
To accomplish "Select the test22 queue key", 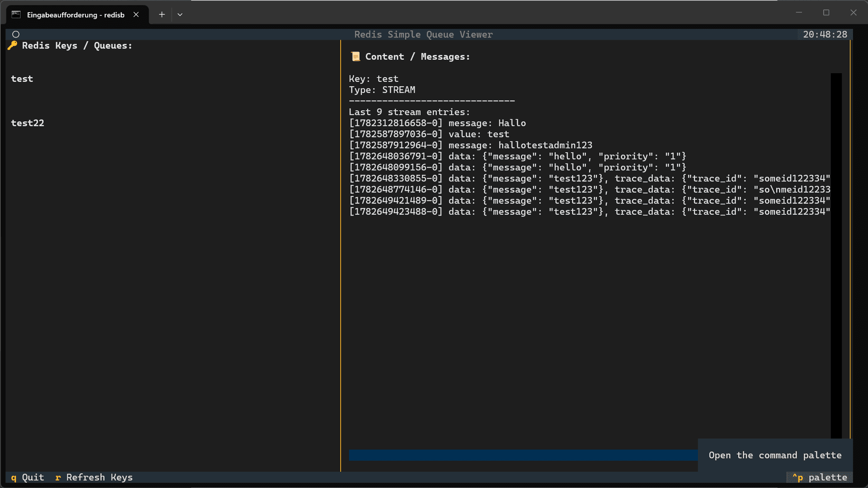I will (x=28, y=123).
